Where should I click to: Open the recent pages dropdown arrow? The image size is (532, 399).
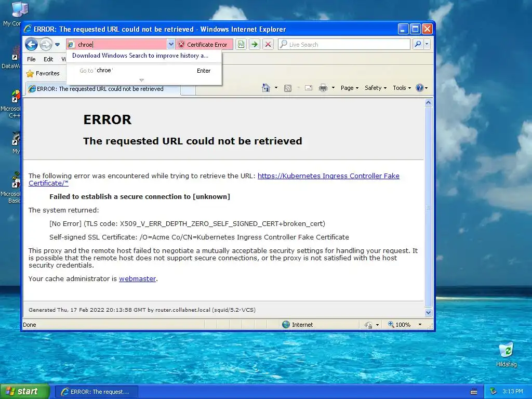pos(57,45)
